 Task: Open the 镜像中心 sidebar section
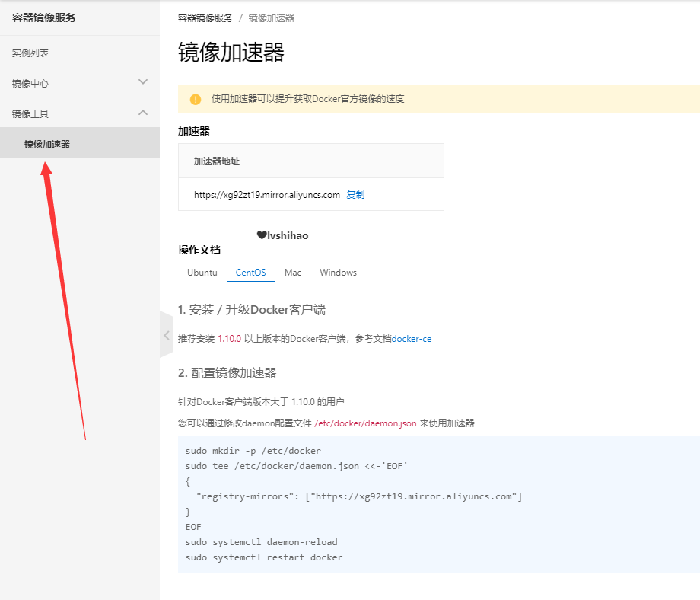30,84
